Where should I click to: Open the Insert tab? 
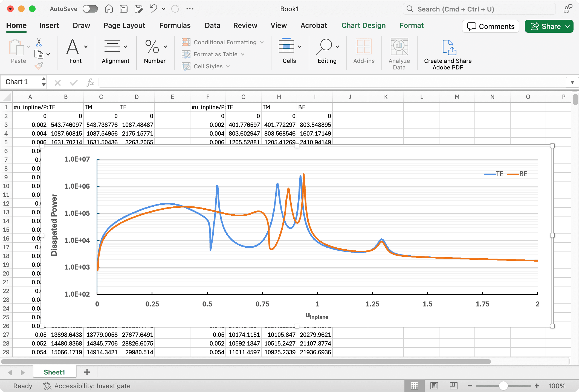pyautogui.click(x=49, y=25)
